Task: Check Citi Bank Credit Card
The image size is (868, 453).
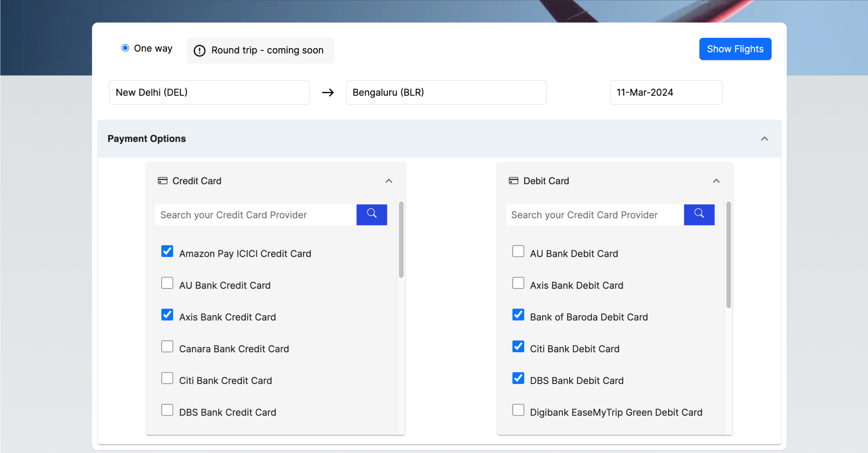Action: coord(167,378)
